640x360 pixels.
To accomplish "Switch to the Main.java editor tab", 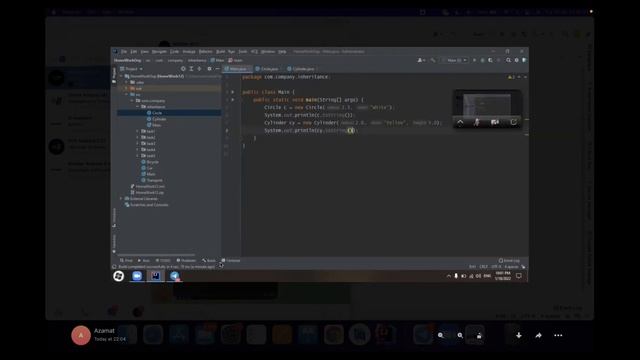I will click(237, 69).
